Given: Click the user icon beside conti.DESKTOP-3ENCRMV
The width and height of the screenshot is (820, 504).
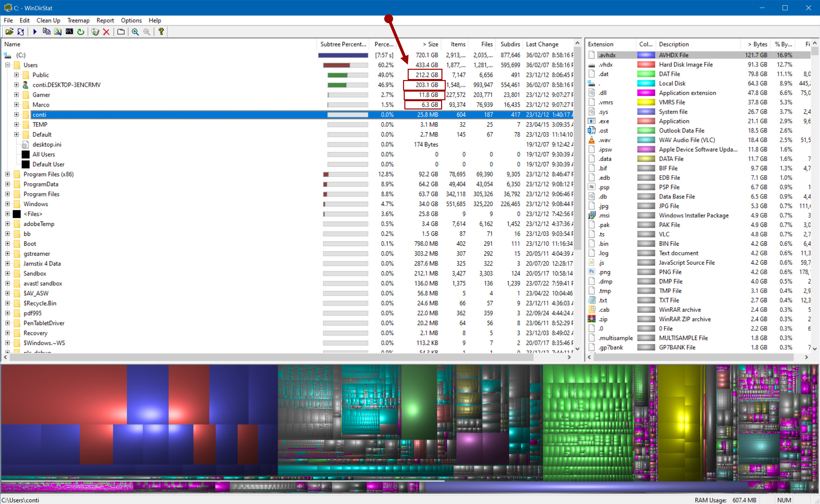Looking at the screenshot, I should 25,85.
